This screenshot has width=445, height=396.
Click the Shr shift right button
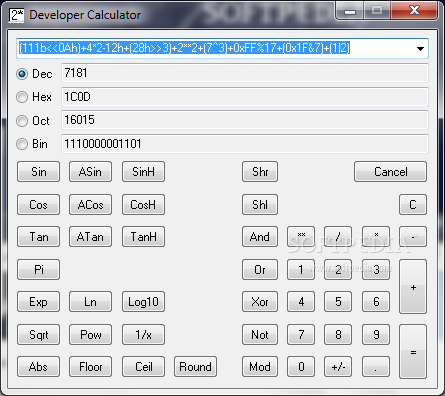260,172
